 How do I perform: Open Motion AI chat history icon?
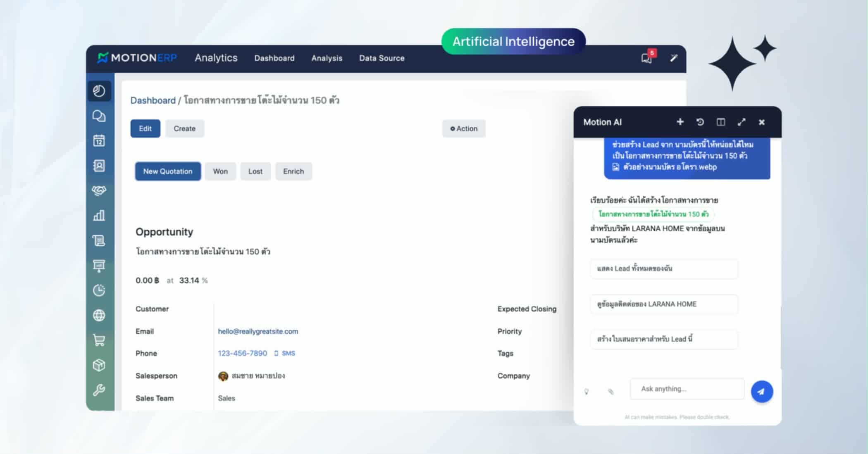700,122
